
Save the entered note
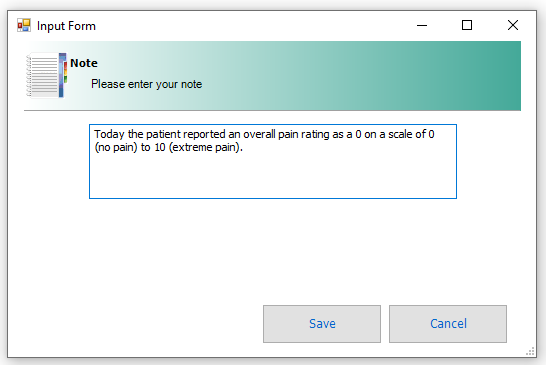pos(322,324)
